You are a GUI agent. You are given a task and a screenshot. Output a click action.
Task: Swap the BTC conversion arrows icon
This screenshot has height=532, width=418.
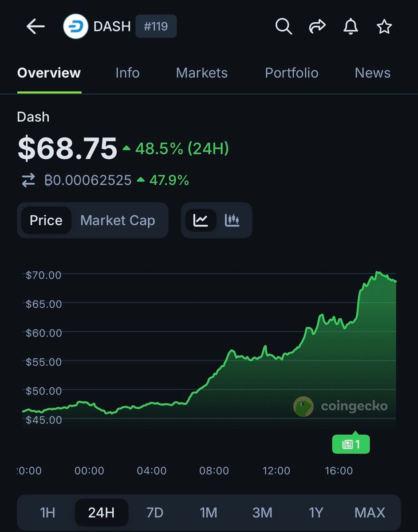click(x=28, y=180)
